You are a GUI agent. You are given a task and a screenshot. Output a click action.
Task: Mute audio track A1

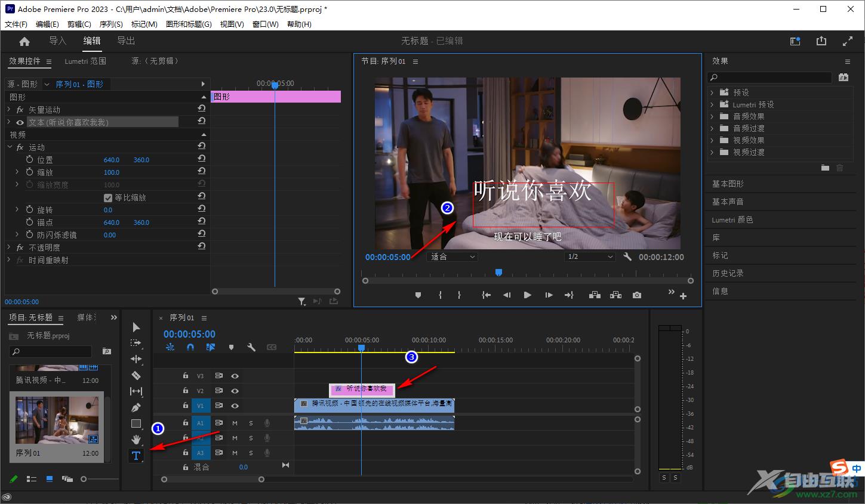235,423
